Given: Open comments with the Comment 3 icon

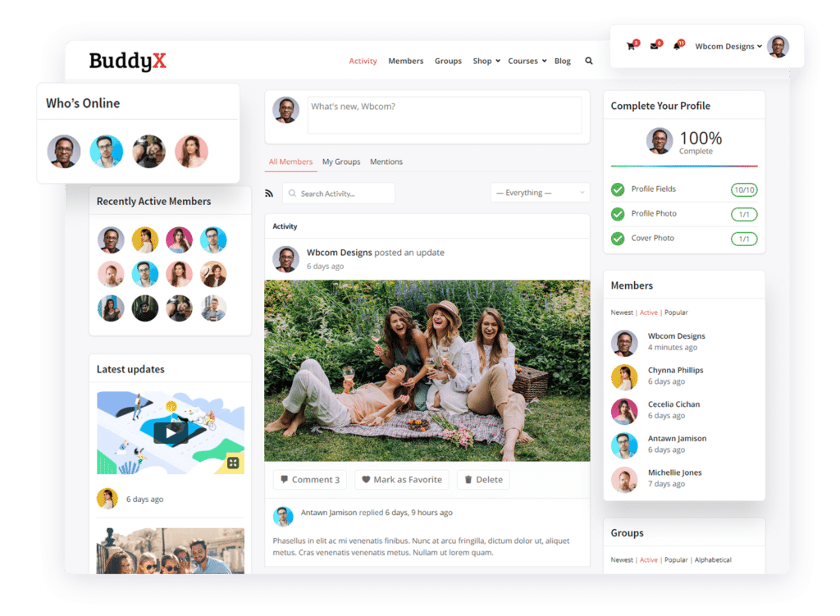Looking at the screenshot, I should 309,479.
